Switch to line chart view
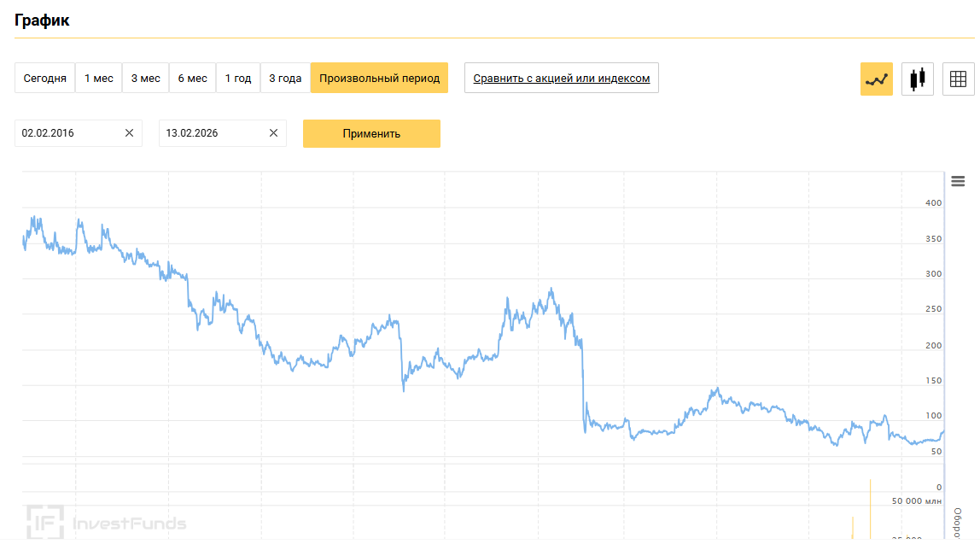This screenshot has width=980, height=550. (x=876, y=79)
